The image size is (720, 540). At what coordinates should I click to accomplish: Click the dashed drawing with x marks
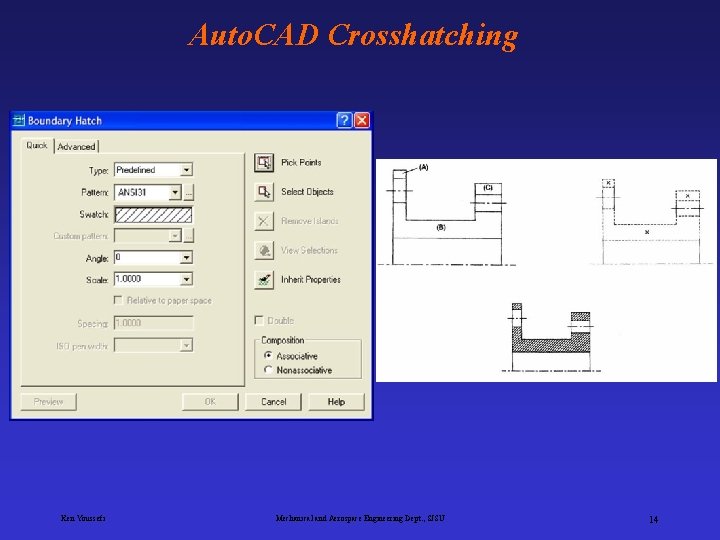click(651, 221)
